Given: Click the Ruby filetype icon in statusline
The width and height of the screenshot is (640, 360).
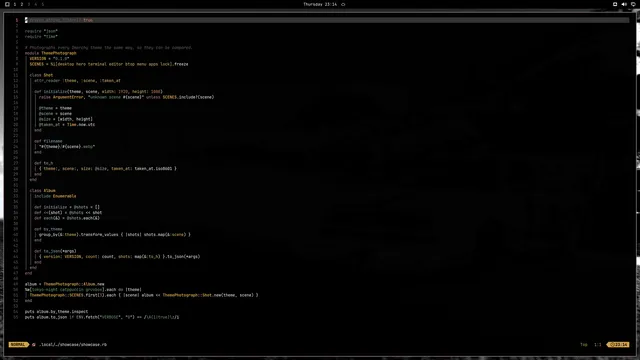Looking at the screenshot, I should [34, 344].
